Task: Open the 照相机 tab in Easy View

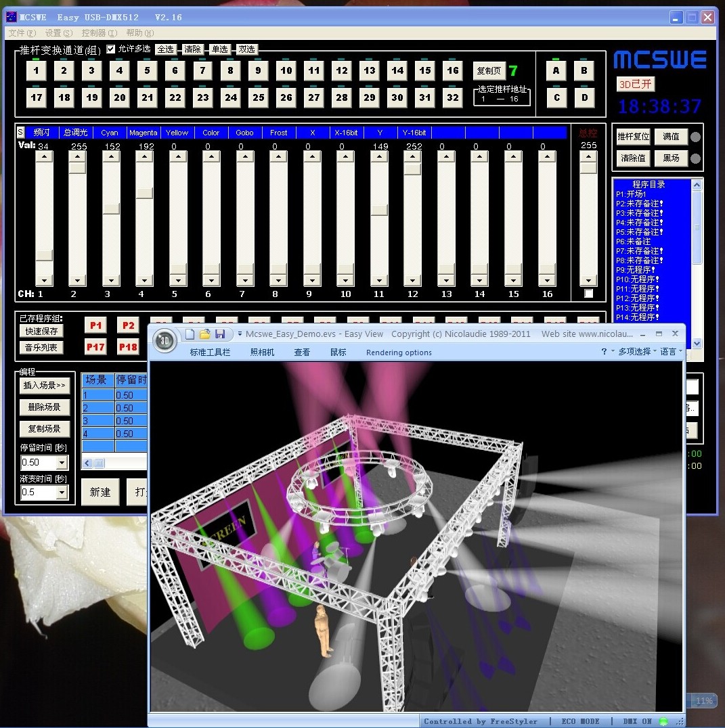Action: click(262, 352)
